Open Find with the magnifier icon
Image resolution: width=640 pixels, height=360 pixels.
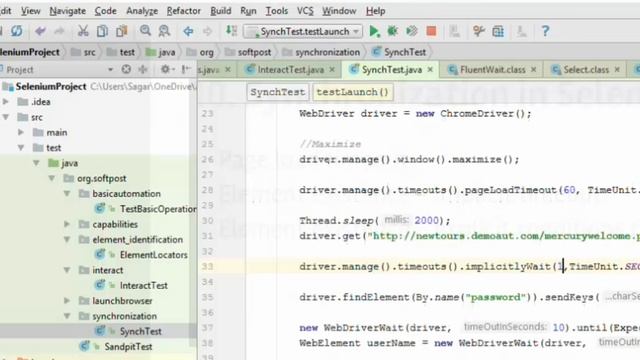(145, 31)
